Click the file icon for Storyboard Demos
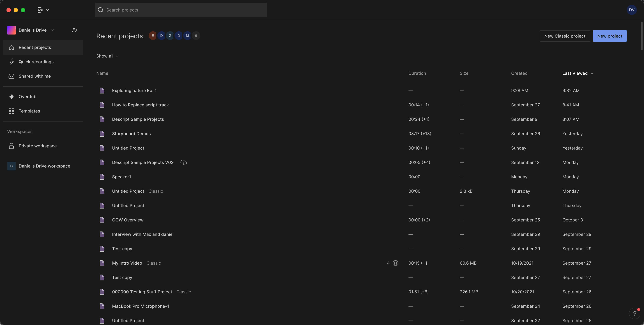Screen dimensions: 644x325 click(102, 134)
